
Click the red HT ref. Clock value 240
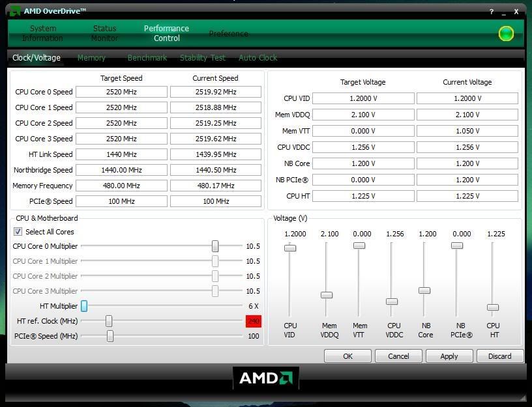(x=254, y=321)
